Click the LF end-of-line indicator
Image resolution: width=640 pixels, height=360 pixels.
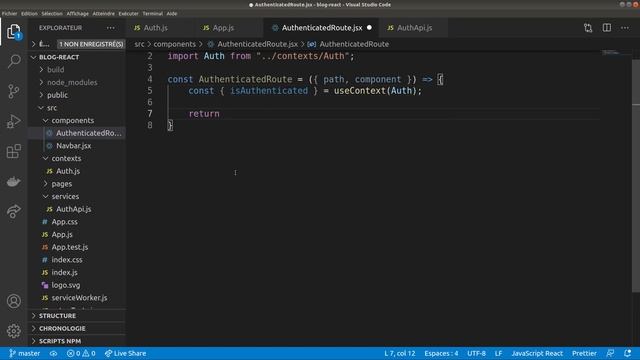498,353
